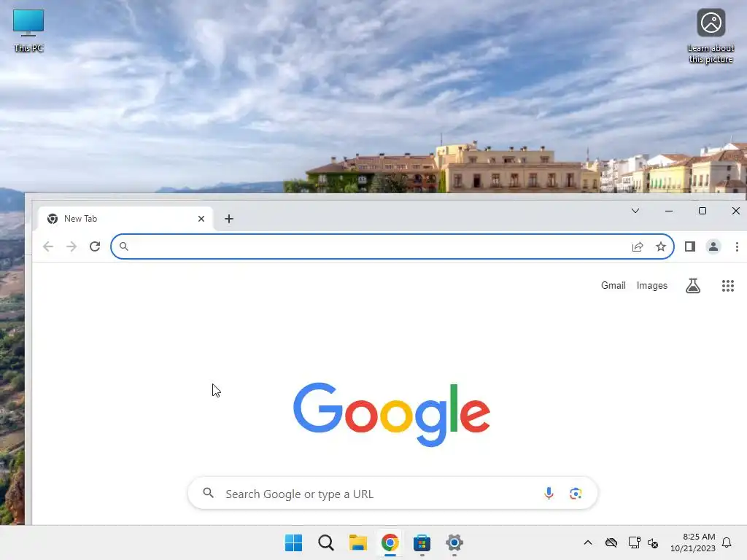Maximize the Chrome window
Image resolution: width=747 pixels, height=560 pixels.
[x=703, y=211]
